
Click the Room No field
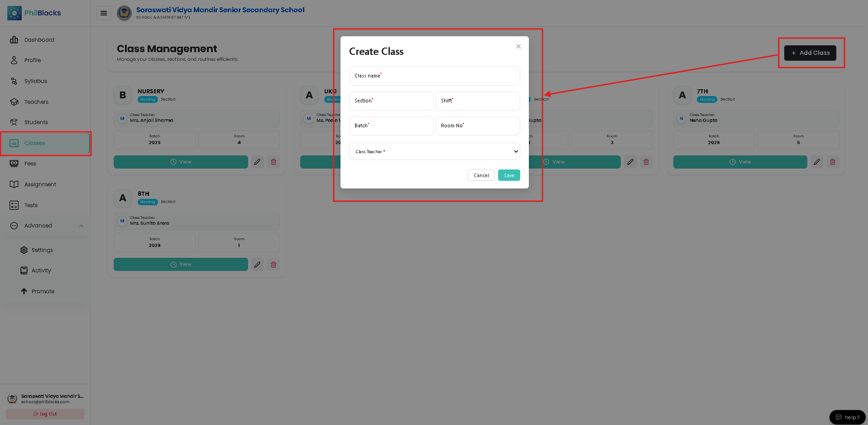[478, 126]
